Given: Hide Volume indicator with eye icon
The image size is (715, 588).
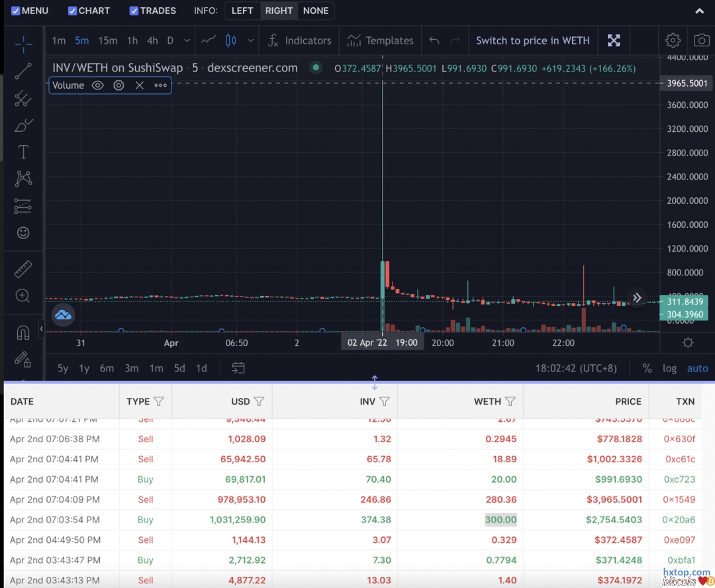Looking at the screenshot, I should coord(98,85).
